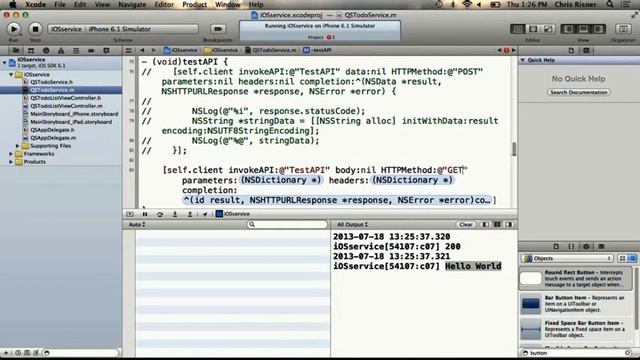The height and width of the screenshot is (360, 640).
Task: Collapse the iOSservice project root
Action: [x=4, y=62]
